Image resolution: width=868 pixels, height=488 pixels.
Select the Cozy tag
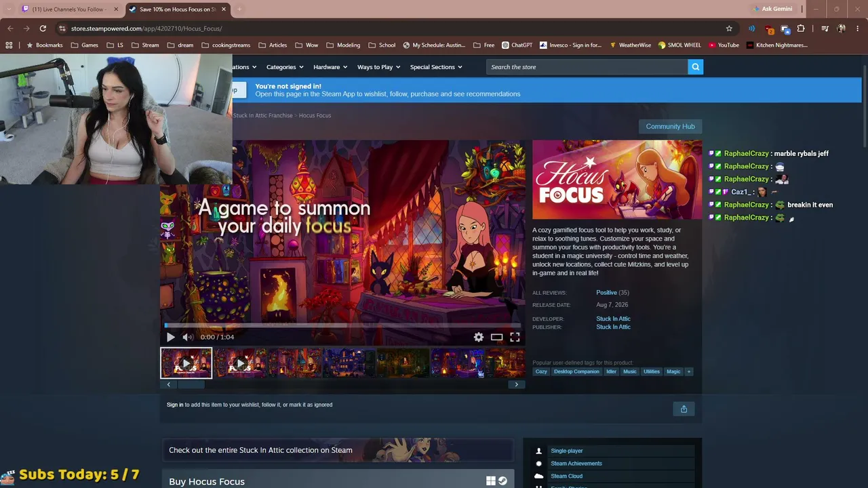coord(541,371)
